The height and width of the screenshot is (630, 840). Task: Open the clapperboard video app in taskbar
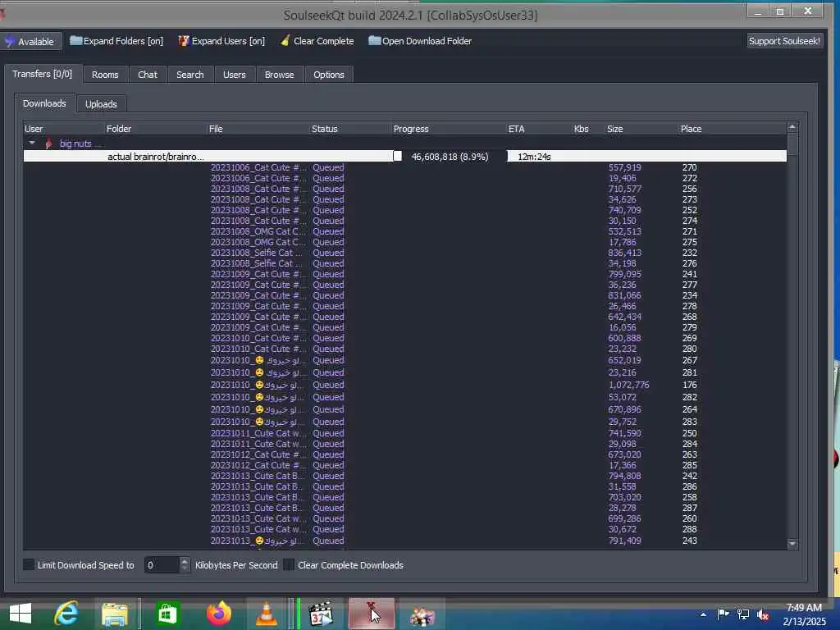pyautogui.click(x=321, y=614)
